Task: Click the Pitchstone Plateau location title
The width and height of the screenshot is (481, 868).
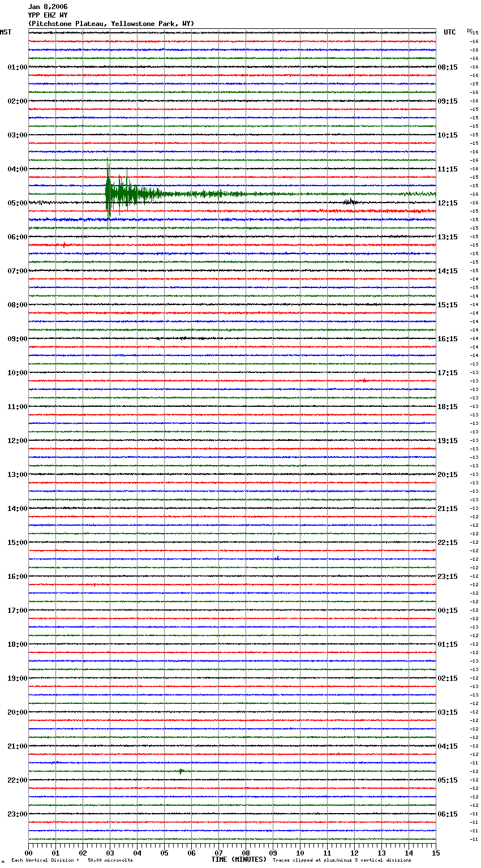Action: click(x=111, y=24)
